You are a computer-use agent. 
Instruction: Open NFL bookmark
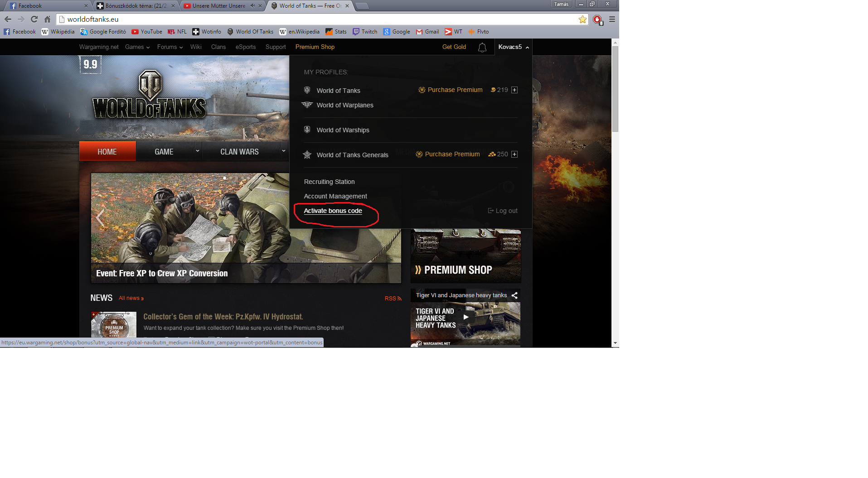(177, 32)
